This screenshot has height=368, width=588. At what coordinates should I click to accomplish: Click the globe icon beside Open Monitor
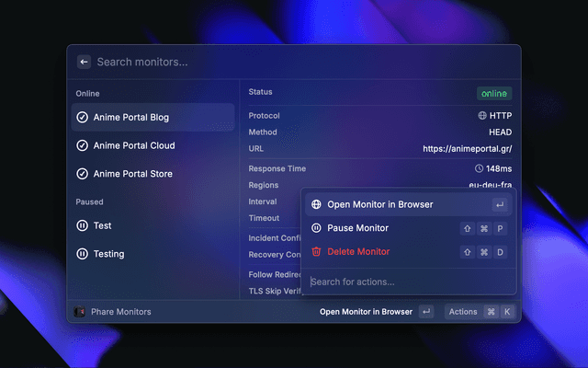tap(316, 204)
